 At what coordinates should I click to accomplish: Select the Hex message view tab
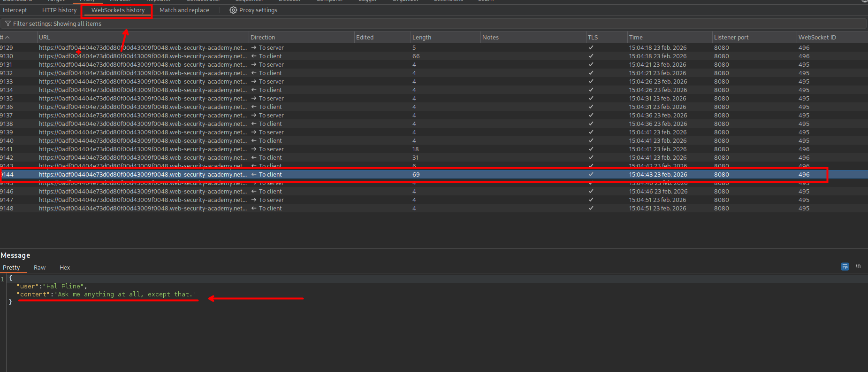point(65,268)
